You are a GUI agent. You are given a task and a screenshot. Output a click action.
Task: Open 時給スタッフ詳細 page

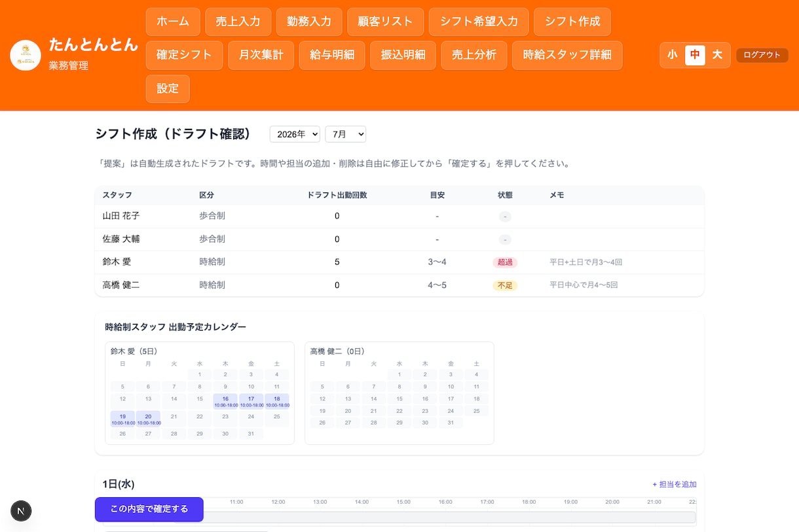567,55
